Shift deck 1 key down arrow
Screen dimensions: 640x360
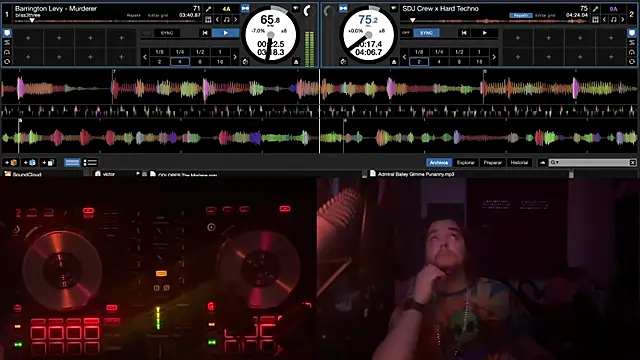(x=218, y=19)
